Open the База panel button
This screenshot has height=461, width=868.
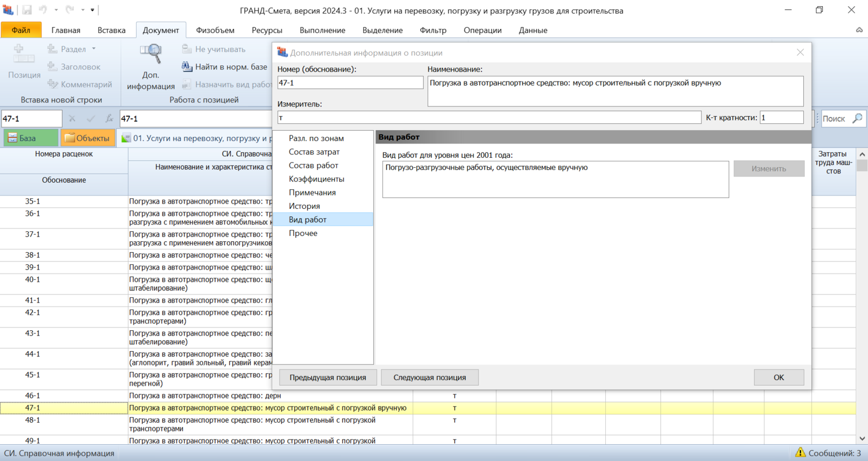click(31, 138)
